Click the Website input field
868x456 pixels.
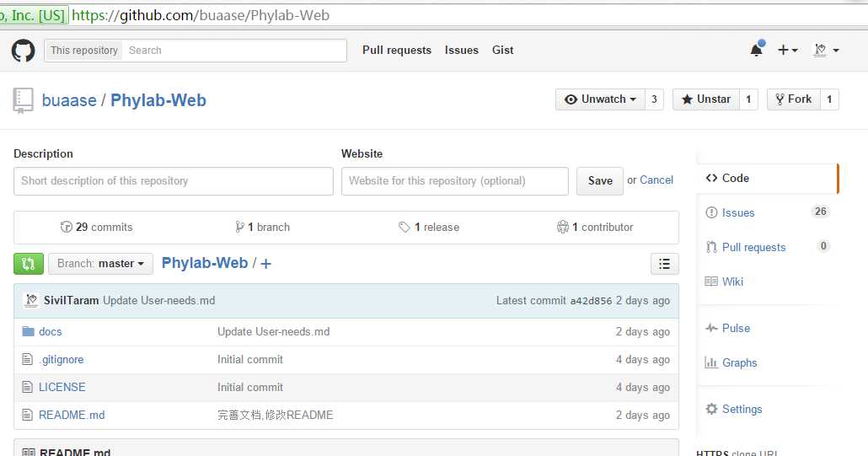(454, 181)
